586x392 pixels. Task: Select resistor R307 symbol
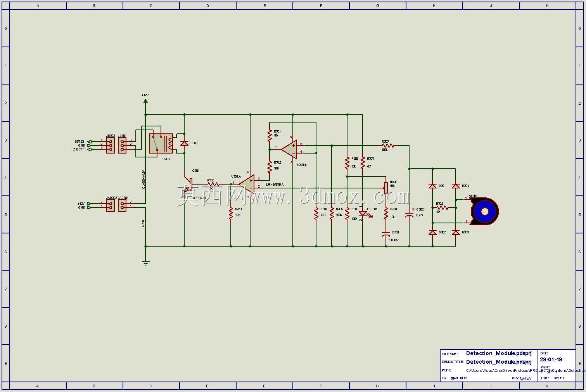coord(316,213)
